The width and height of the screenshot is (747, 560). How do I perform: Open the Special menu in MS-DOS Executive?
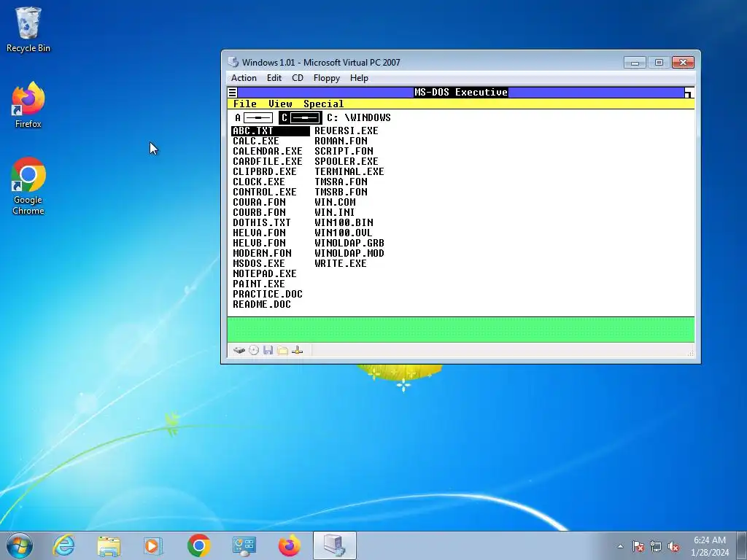tap(323, 104)
